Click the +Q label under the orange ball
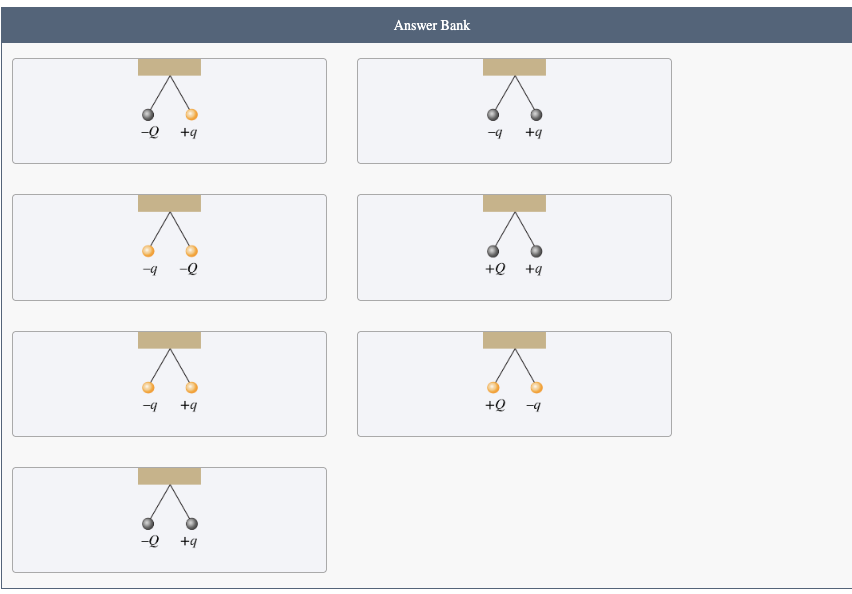852x594 pixels. click(495, 405)
